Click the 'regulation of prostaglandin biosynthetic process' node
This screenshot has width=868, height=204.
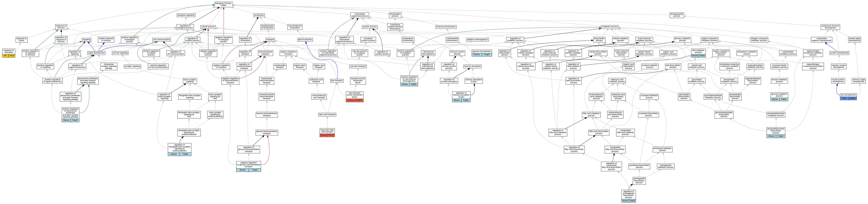point(628,195)
